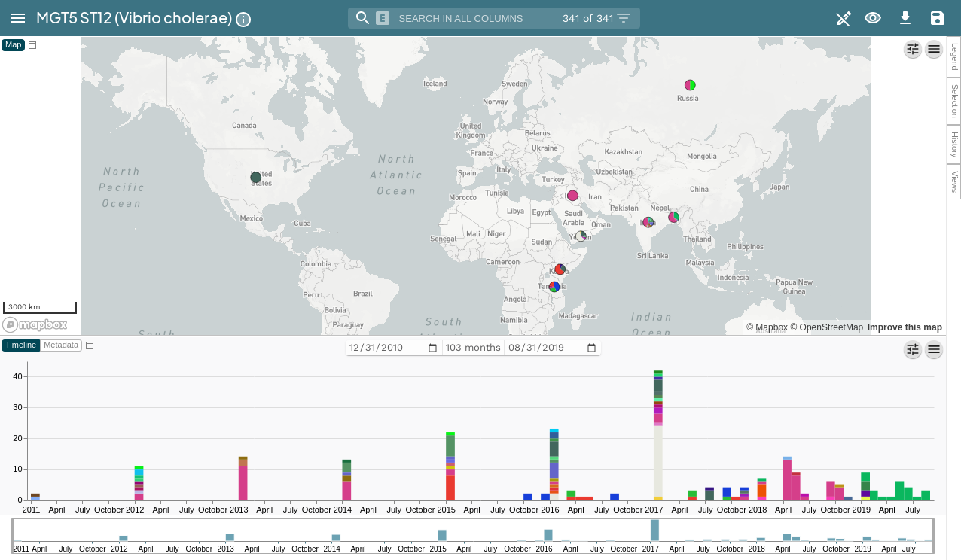Select the October 2013 bar
Screen dimensions: 961x560
[x=346, y=479]
